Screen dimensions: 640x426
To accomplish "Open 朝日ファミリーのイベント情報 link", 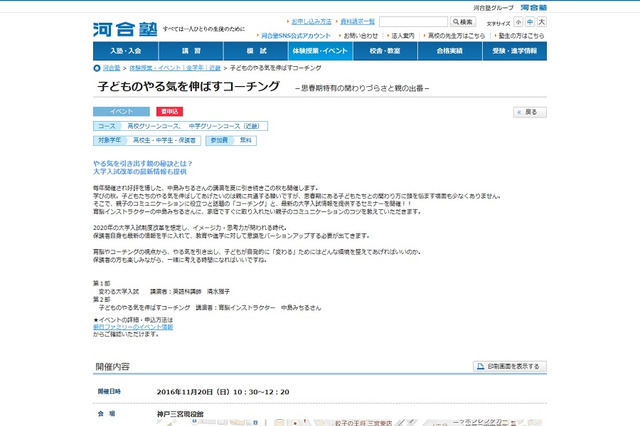I will 133,327.
